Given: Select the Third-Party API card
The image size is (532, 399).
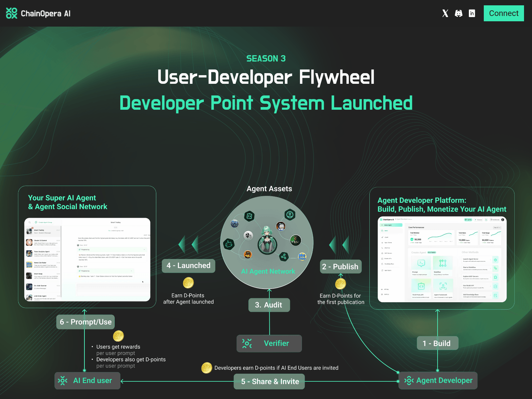Looking at the screenshot, I should click(x=421, y=289).
